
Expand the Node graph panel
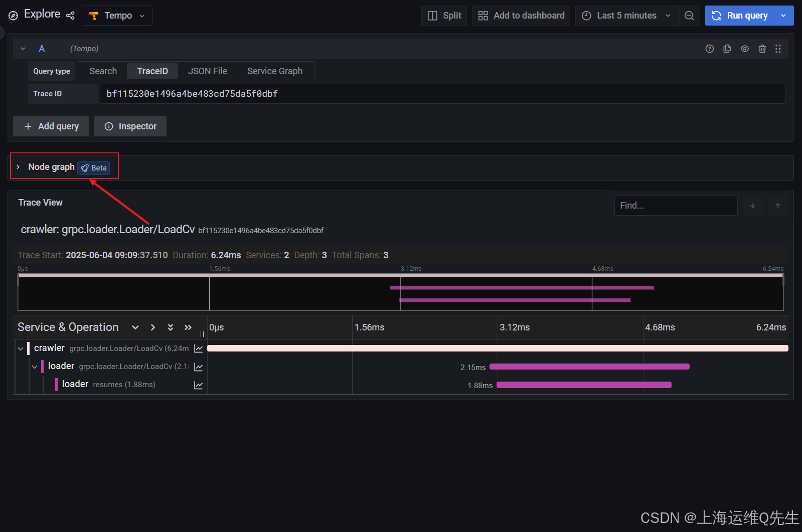[18, 167]
